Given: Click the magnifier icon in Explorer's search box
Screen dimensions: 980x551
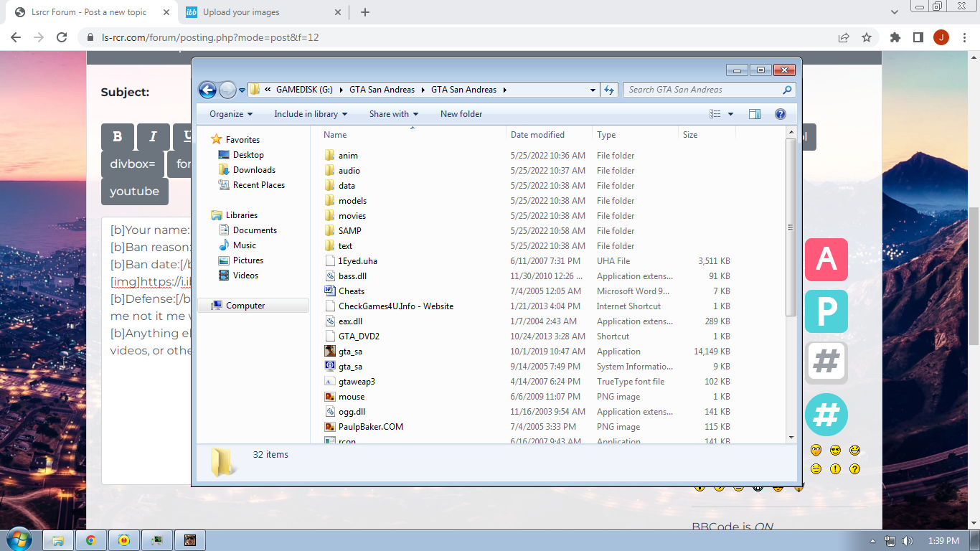Looking at the screenshot, I should click(787, 90).
